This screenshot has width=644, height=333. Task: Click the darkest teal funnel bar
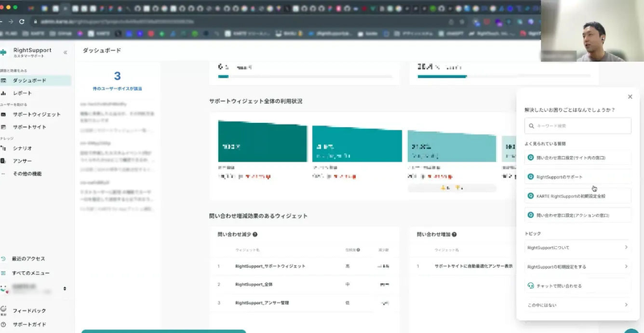[x=262, y=141]
